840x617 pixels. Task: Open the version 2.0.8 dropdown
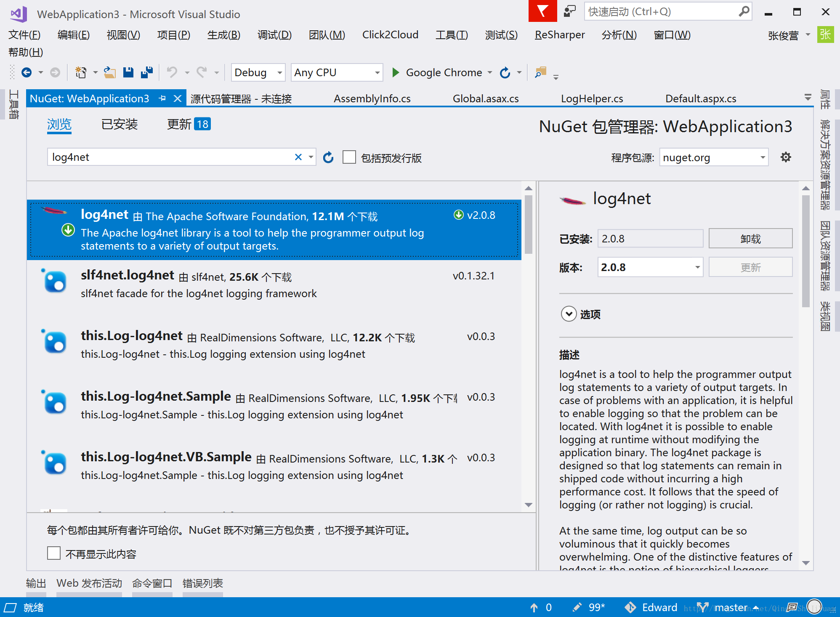pyautogui.click(x=650, y=267)
